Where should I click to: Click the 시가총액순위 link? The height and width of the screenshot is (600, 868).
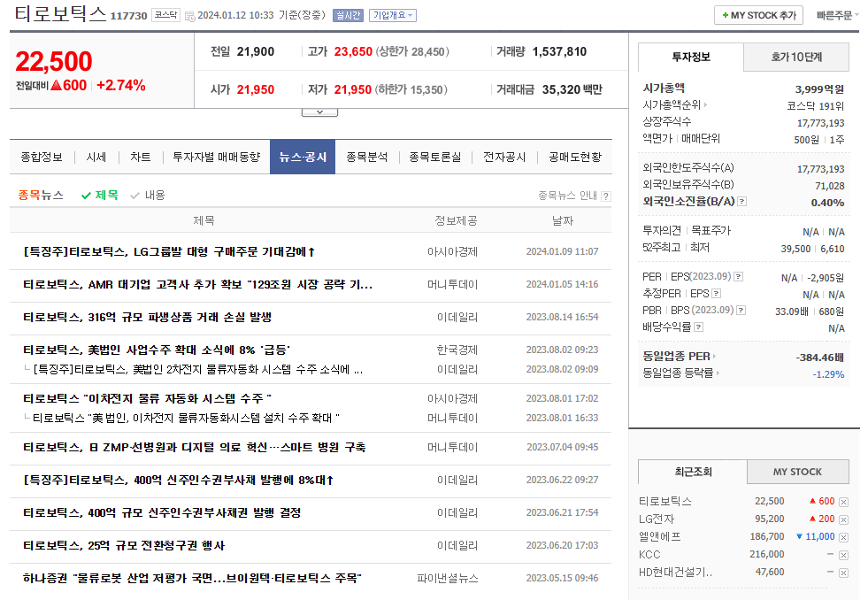pyautogui.click(x=672, y=104)
